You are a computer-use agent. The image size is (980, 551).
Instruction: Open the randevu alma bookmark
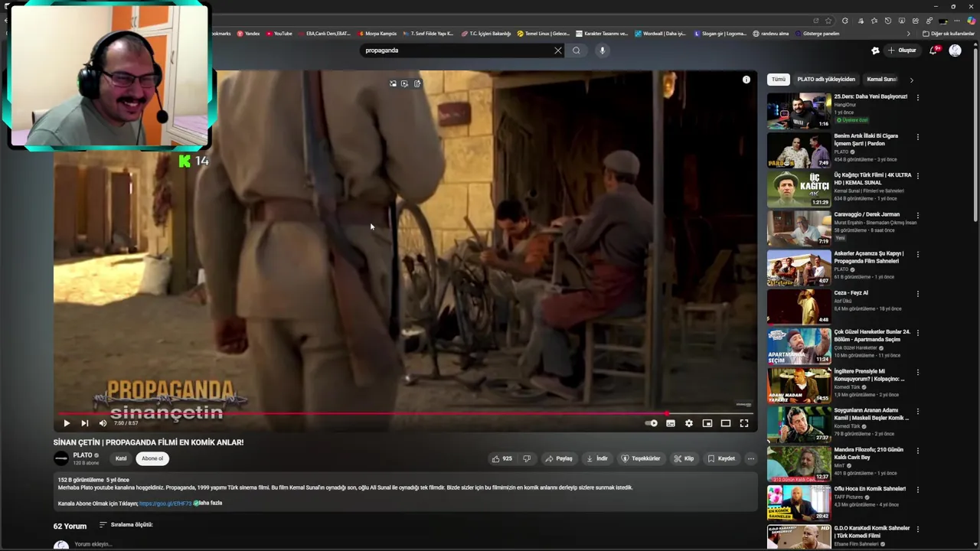point(771,34)
